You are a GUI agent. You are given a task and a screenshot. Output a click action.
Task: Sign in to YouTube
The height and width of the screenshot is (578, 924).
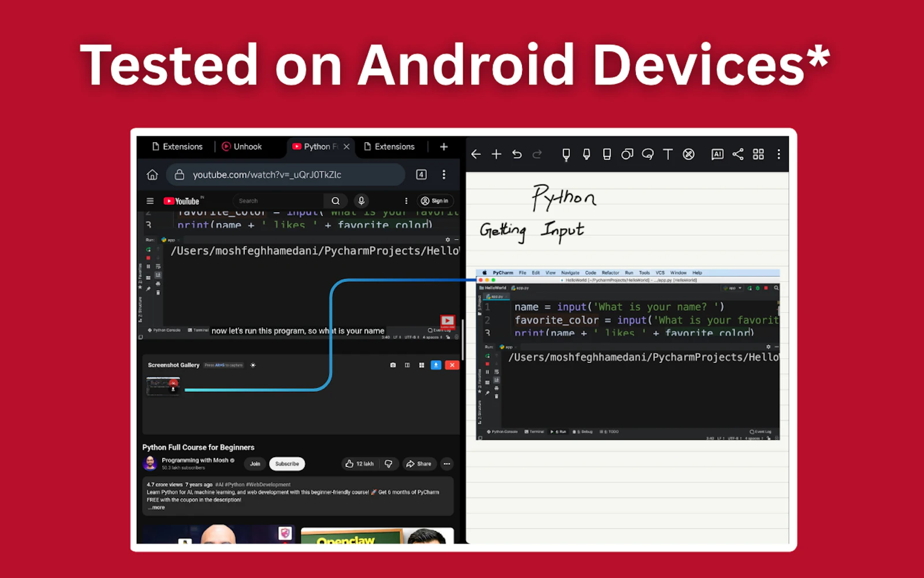pos(436,201)
